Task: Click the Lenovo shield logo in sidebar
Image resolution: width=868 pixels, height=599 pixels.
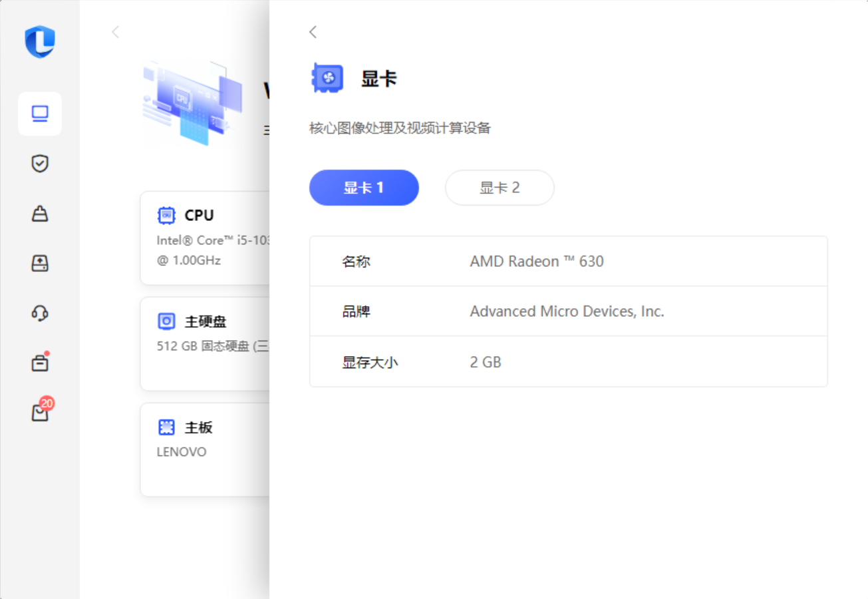Action: (40, 42)
